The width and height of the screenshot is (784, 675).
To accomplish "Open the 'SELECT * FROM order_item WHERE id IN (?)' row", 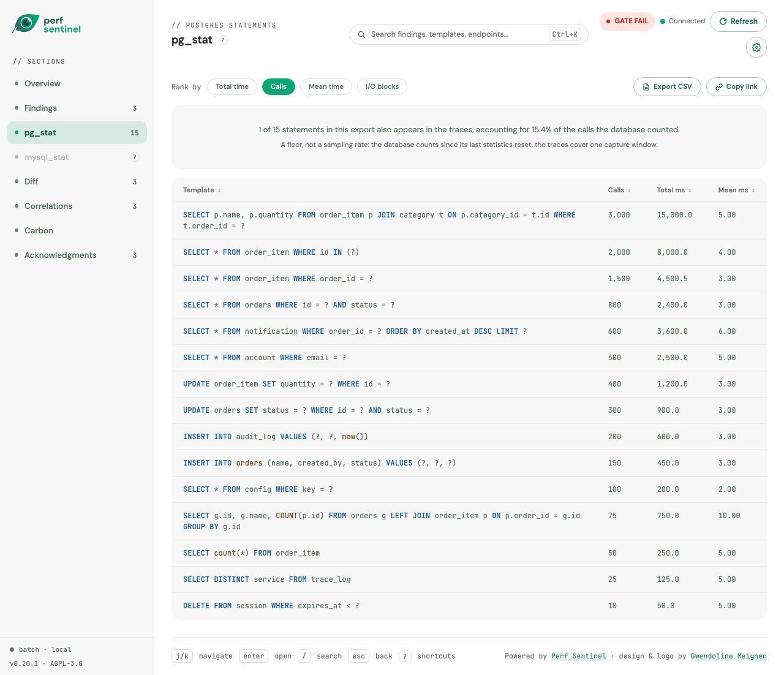I will coord(469,252).
